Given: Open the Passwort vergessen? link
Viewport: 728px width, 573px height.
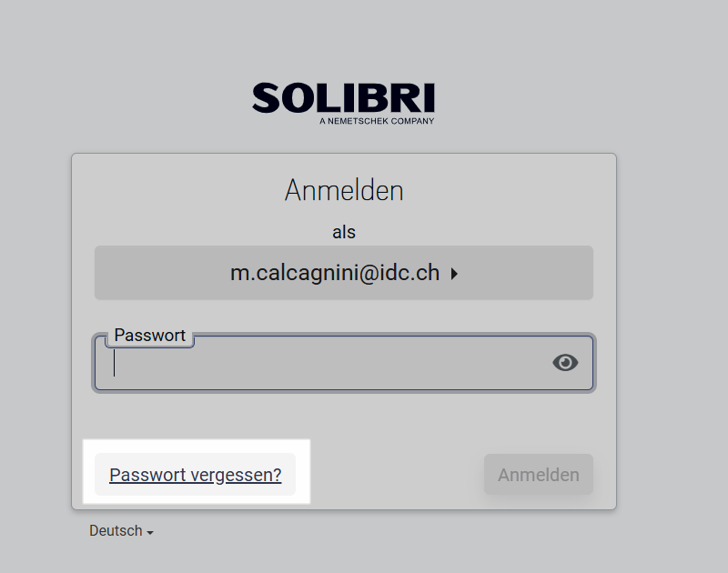Looking at the screenshot, I should coord(195,475).
